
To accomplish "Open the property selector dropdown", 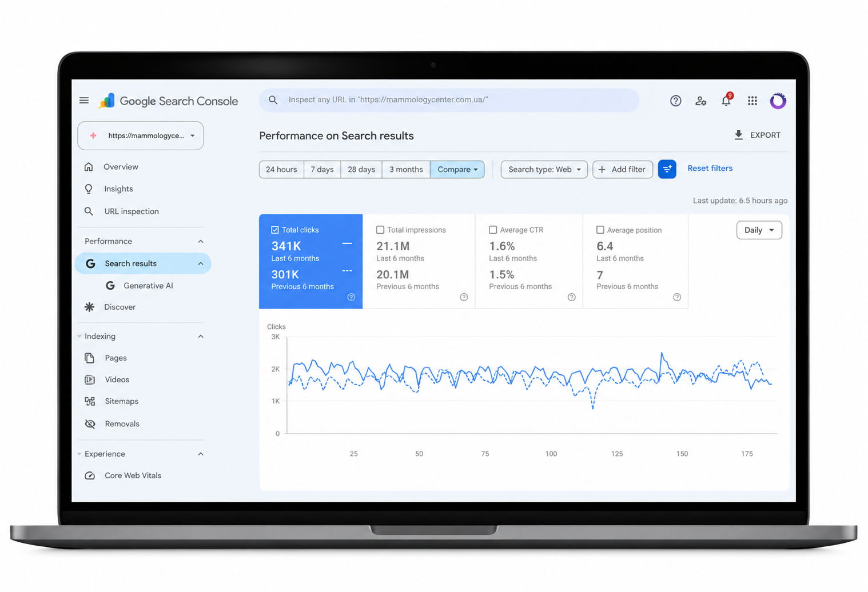I will point(141,135).
